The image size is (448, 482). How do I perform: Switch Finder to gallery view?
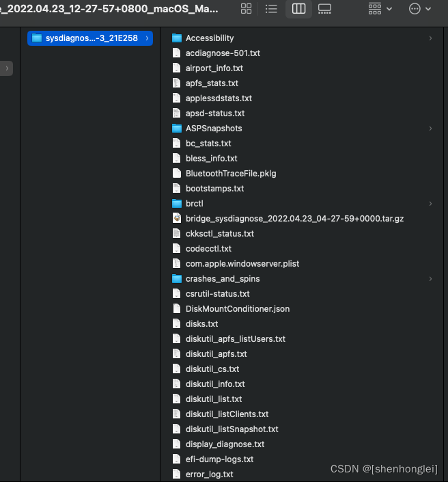[x=324, y=9]
